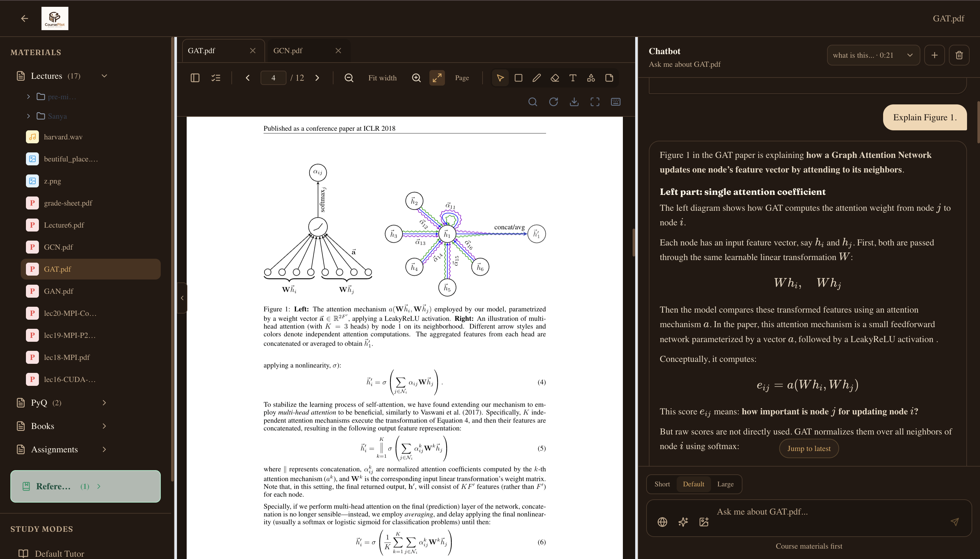Search within the PDF

(532, 102)
